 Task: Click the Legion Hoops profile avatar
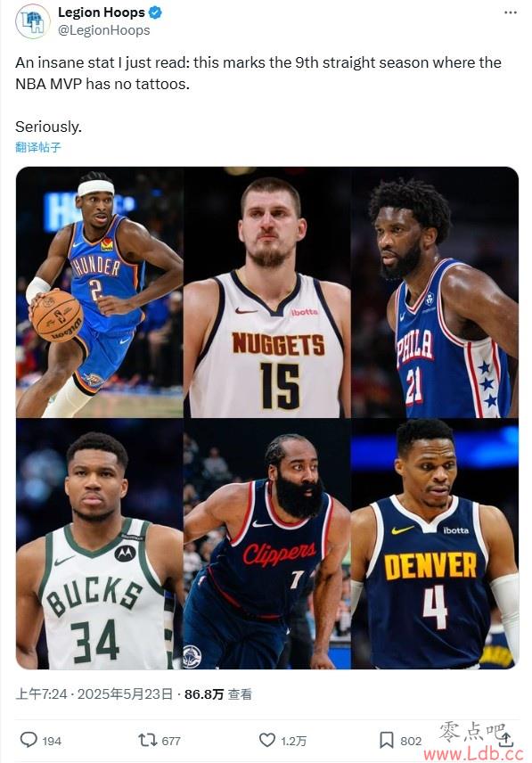tap(33, 21)
